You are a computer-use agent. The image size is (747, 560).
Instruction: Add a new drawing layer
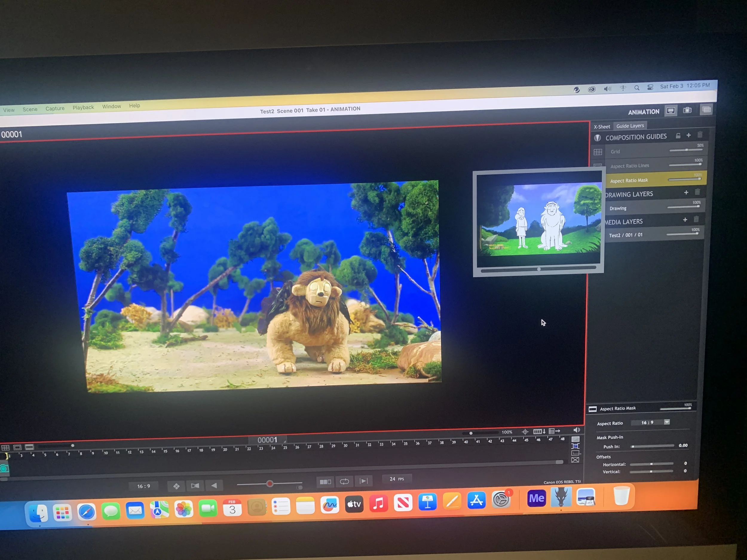(x=686, y=192)
